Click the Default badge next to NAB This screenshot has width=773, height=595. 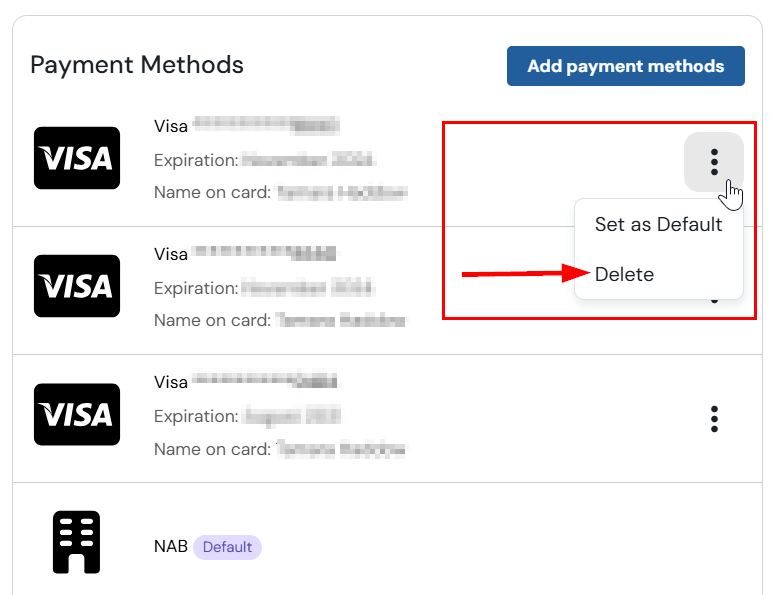point(227,547)
